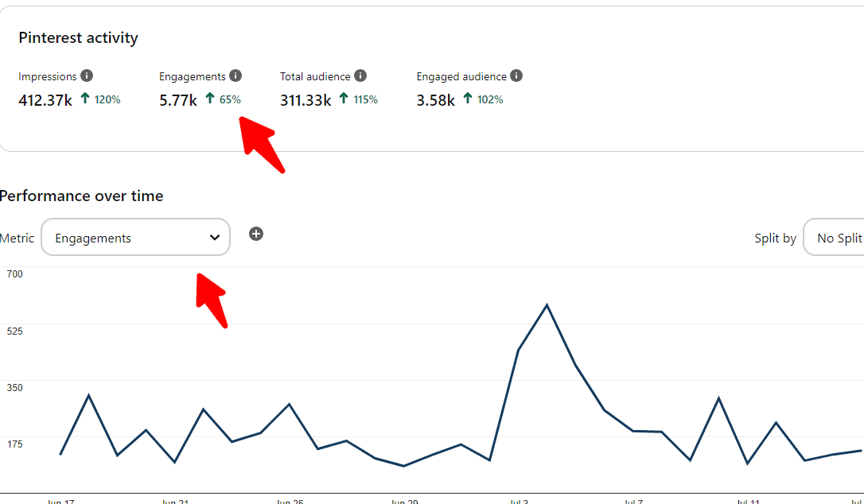Click the Performance over time heading

(82, 196)
